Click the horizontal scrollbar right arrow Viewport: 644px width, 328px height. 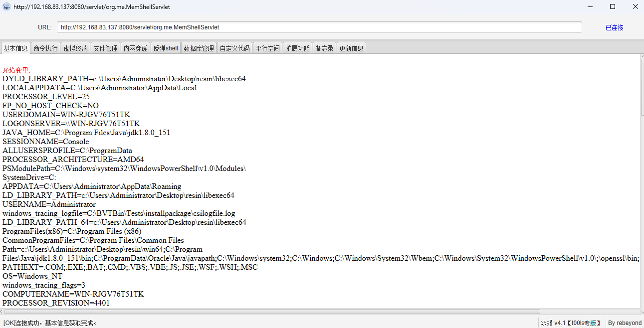(x=637, y=312)
